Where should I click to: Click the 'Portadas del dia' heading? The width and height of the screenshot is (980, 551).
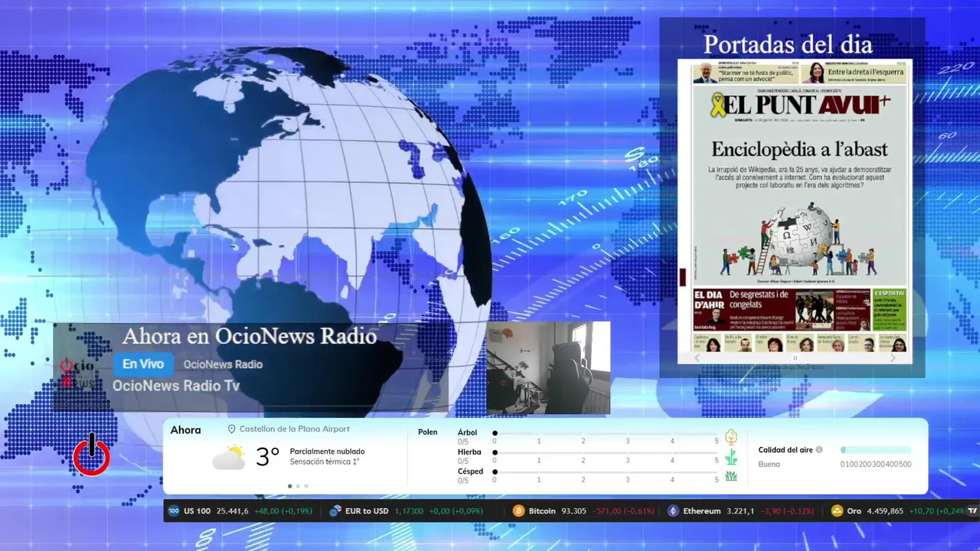click(788, 44)
